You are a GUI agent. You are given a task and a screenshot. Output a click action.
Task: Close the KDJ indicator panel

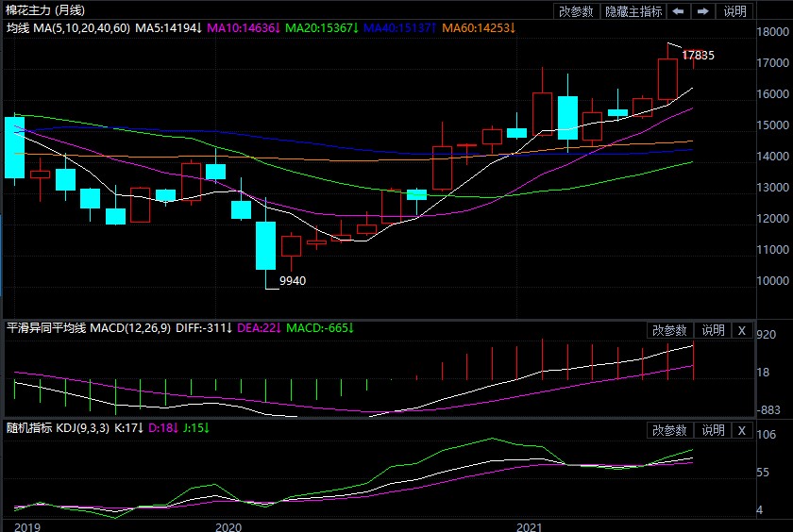[742, 430]
